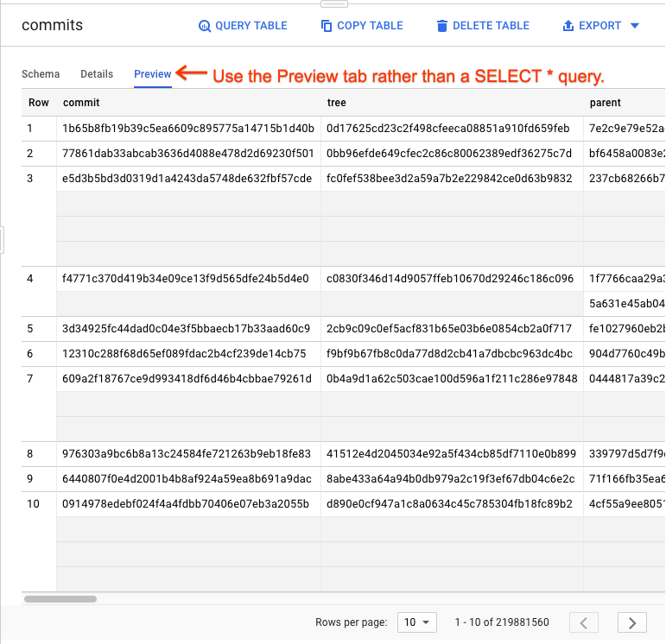Image resolution: width=666 pixels, height=644 pixels.
Task: Expand the Export dropdown arrow
Action: pos(635,26)
